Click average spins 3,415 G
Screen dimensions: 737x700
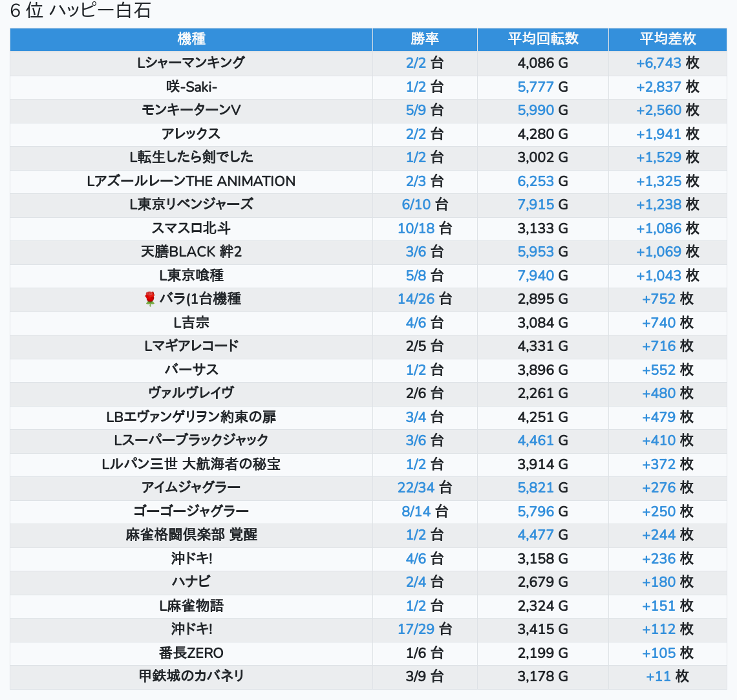pos(543,630)
